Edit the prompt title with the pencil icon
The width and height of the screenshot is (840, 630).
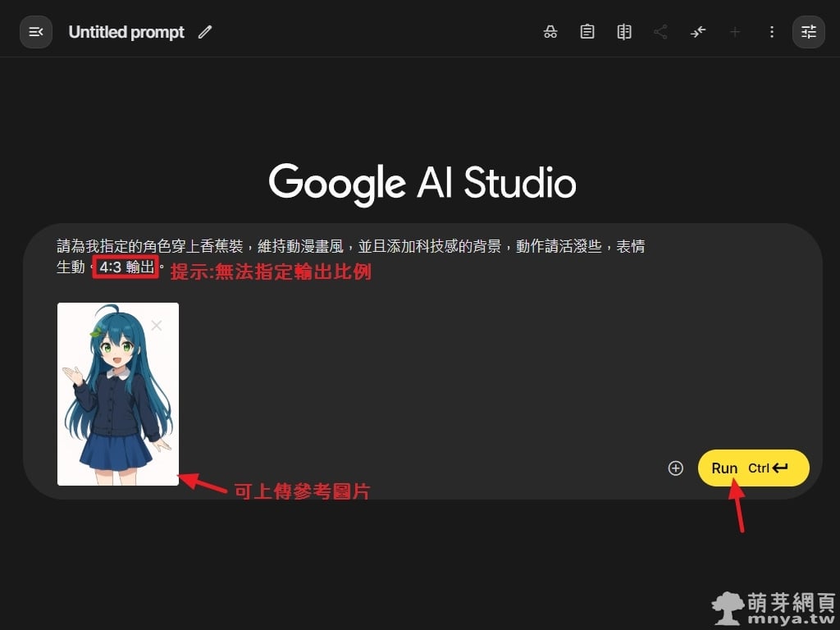tap(205, 32)
